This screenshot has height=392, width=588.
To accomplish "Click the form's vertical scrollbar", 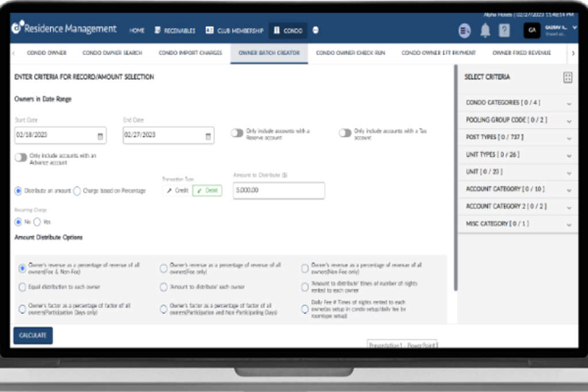I will [455, 172].
